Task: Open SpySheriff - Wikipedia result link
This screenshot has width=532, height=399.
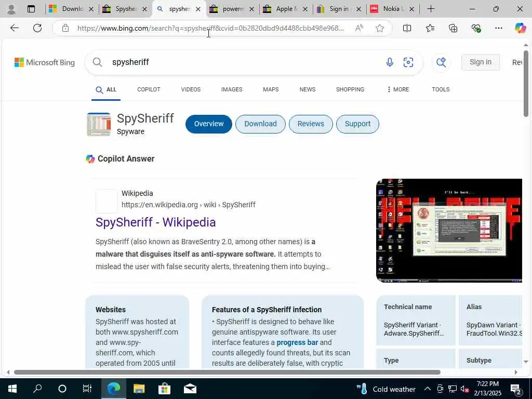Action: (x=155, y=222)
